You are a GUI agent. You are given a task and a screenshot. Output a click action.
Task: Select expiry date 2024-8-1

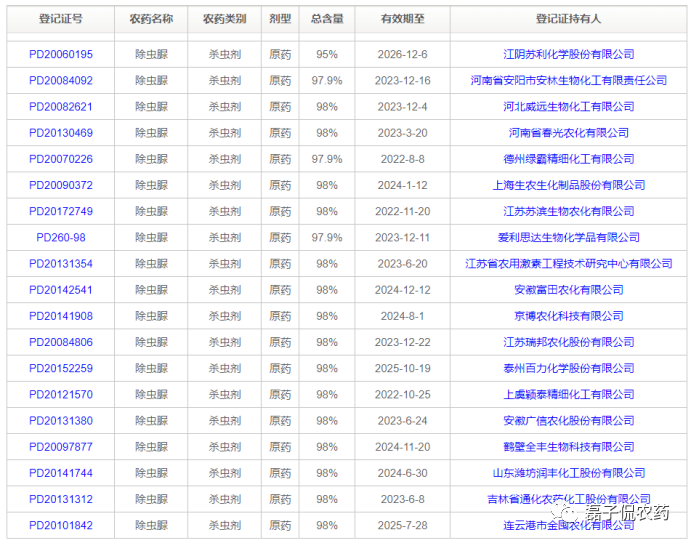[x=402, y=316]
